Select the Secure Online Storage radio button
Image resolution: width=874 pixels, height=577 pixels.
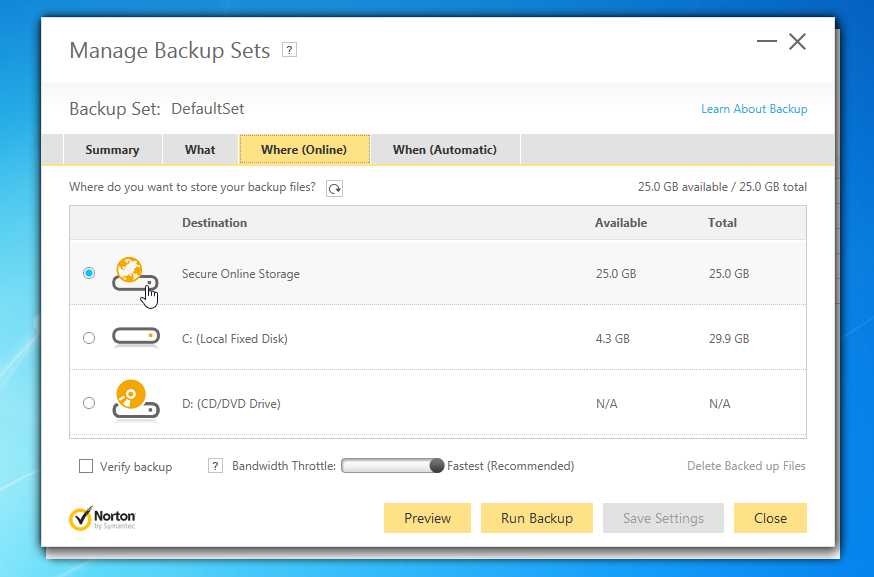89,273
